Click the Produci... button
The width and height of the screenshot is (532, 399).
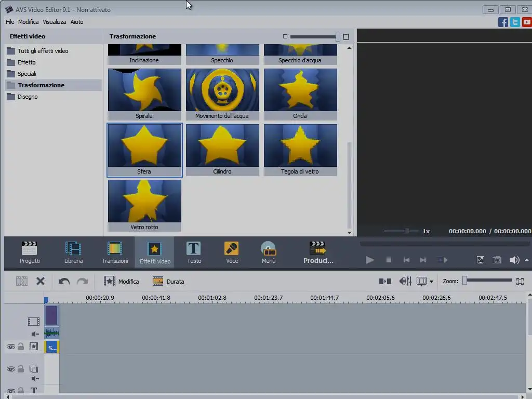point(318,252)
